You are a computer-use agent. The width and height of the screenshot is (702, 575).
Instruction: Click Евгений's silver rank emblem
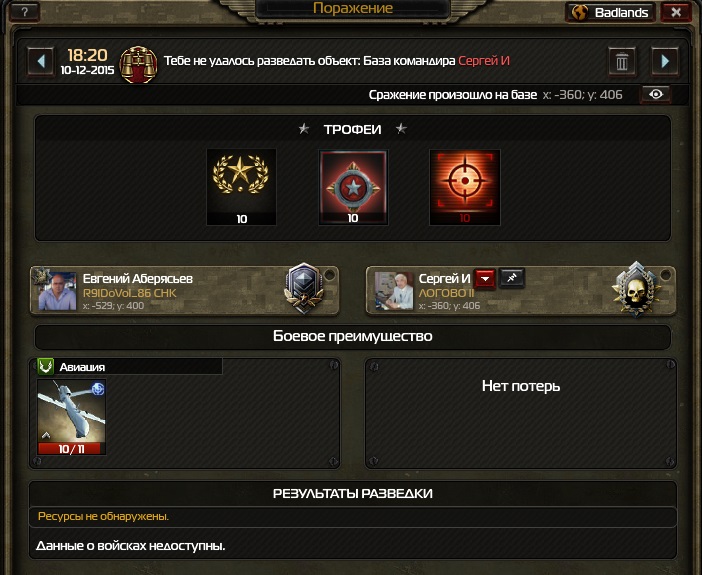pos(304,288)
